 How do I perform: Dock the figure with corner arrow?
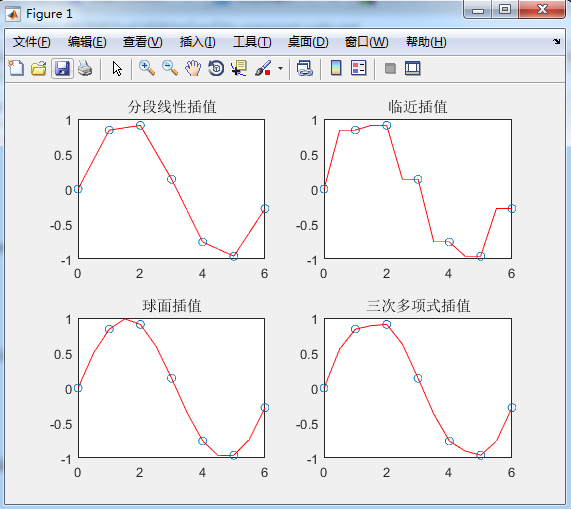click(x=556, y=42)
